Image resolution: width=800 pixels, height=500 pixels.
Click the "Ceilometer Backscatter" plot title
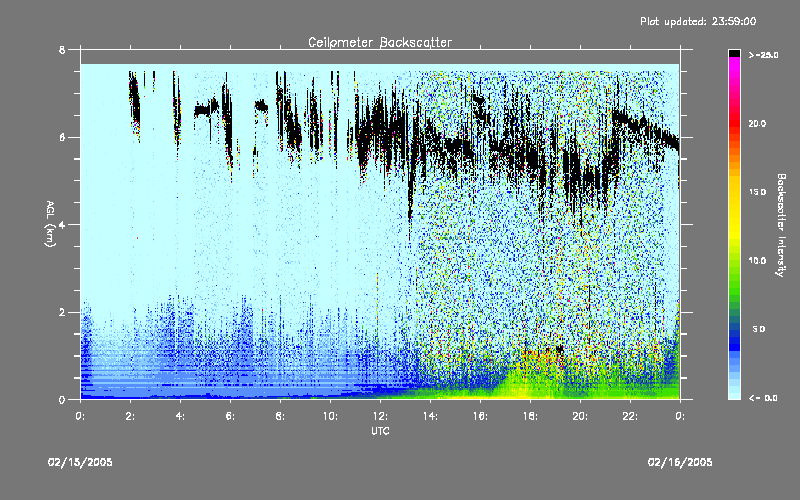coord(380,42)
